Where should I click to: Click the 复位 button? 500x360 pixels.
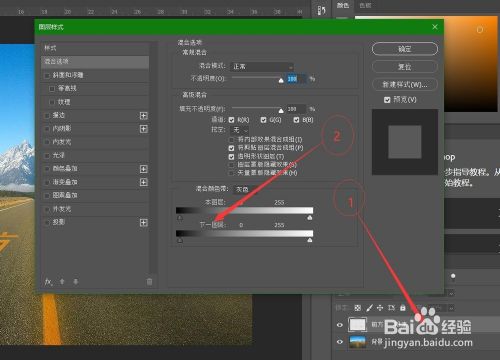point(405,67)
